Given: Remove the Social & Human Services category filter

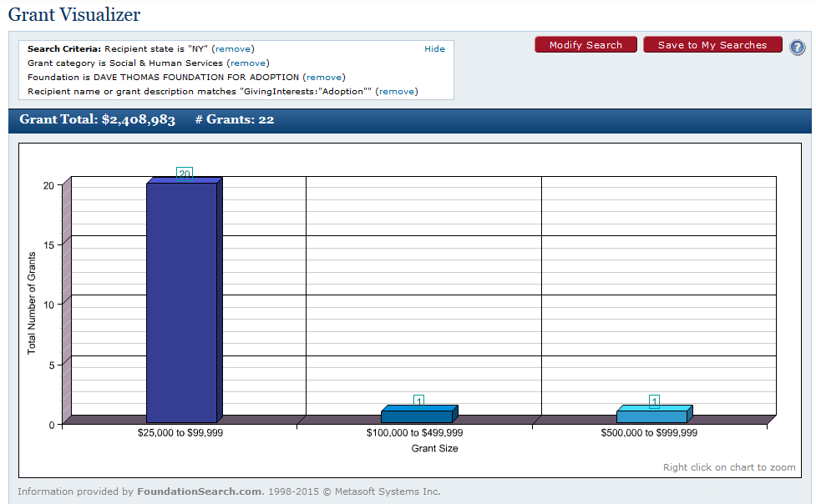Looking at the screenshot, I should [x=247, y=63].
